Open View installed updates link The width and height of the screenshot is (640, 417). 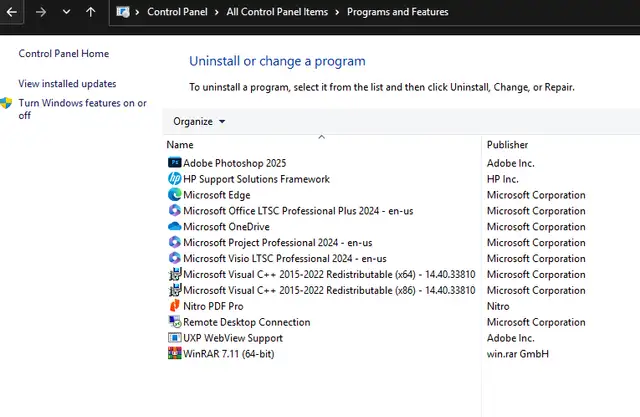pos(67,84)
